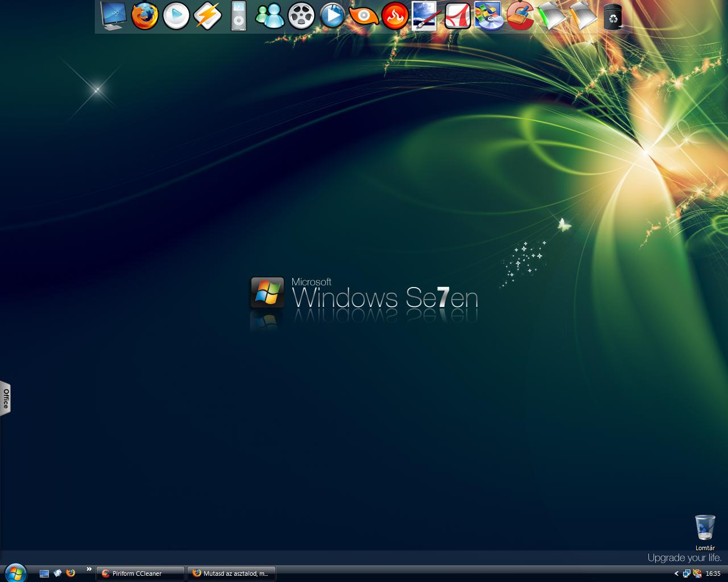
Task: Launch Firefox from the top dock
Action: tap(145, 15)
